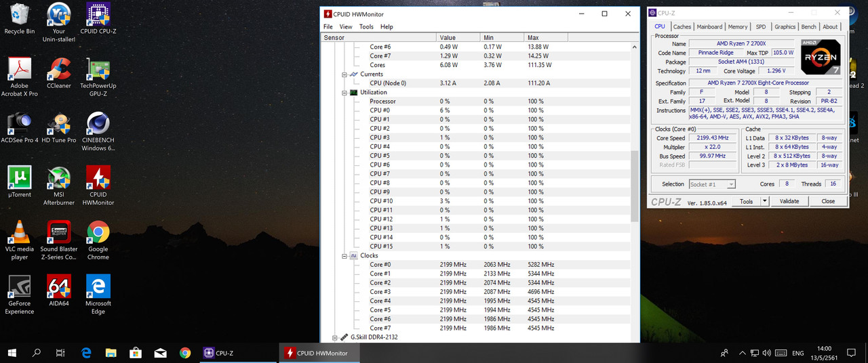Viewport: 868px width, 363px height.
Task: Launch CPUID CPU-Z desktop shortcut
Action: [98, 19]
